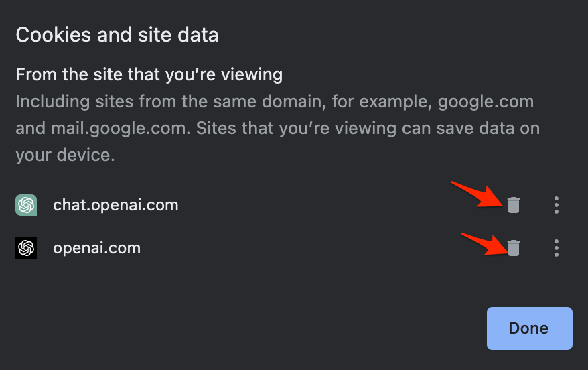
Task: Click the Sites that you're viewing sentence
Action: point(296,128)
